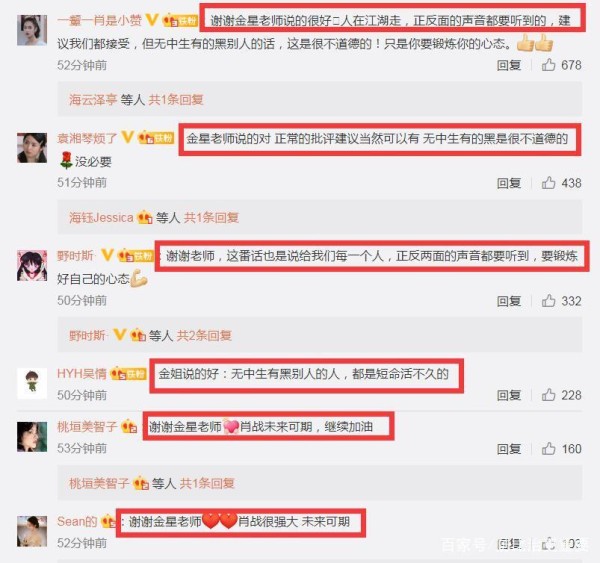
Task: Click 回复 on HYH昊情's comment
Action: [509, 395]
